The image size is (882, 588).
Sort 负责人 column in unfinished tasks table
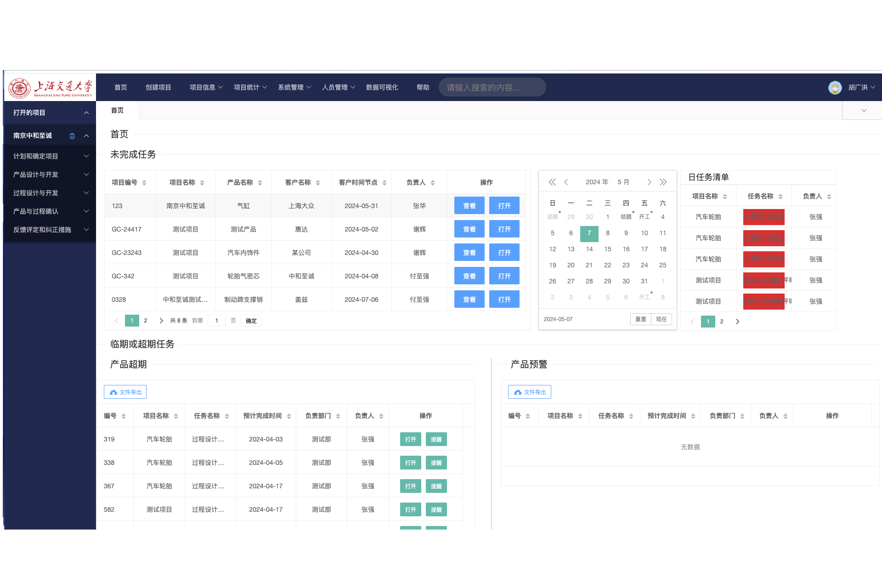coord(433,183)
